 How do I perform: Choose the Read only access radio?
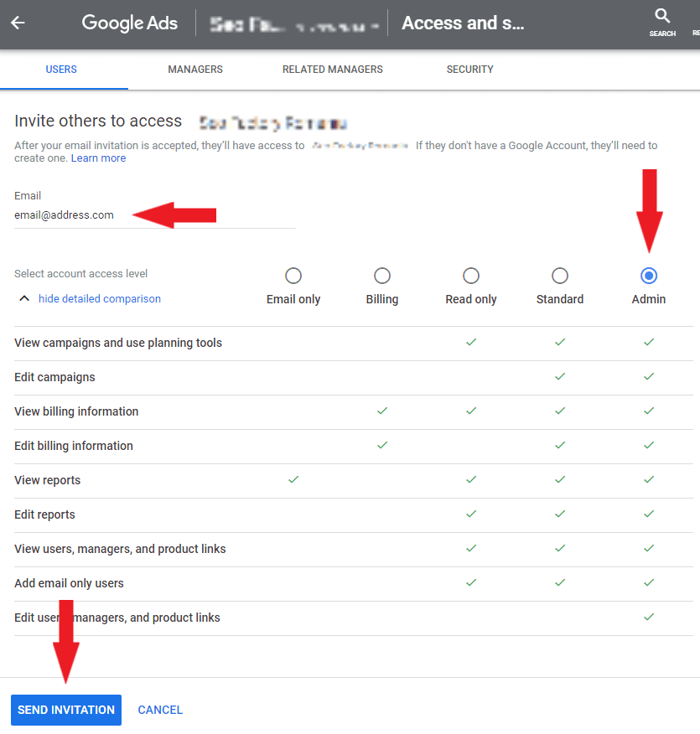471,276
